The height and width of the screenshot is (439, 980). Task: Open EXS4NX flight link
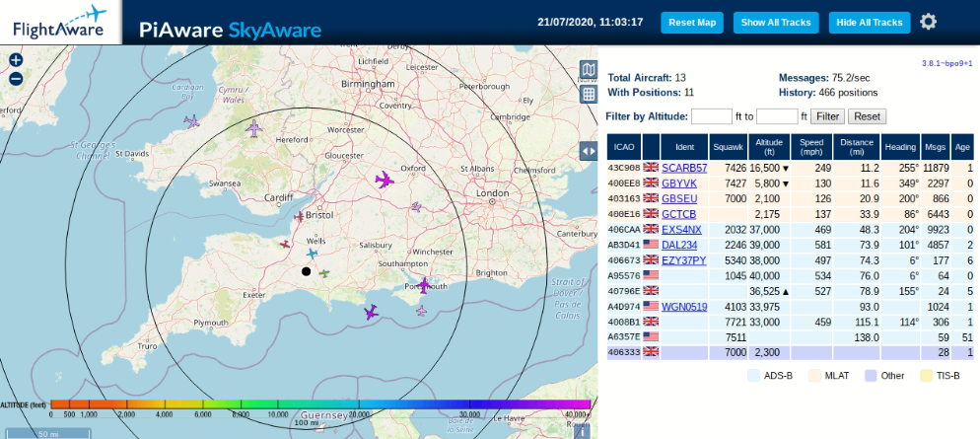682,230
